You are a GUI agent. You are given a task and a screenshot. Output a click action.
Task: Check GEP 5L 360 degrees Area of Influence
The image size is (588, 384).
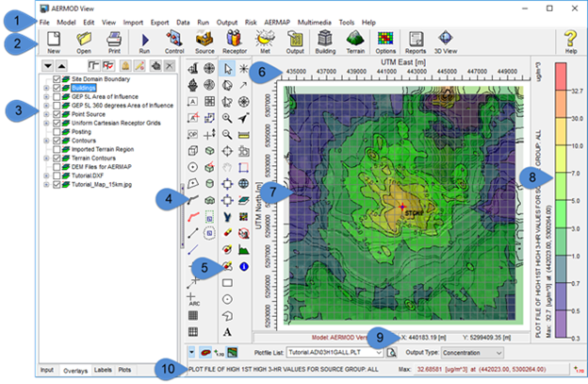(57, 106)
